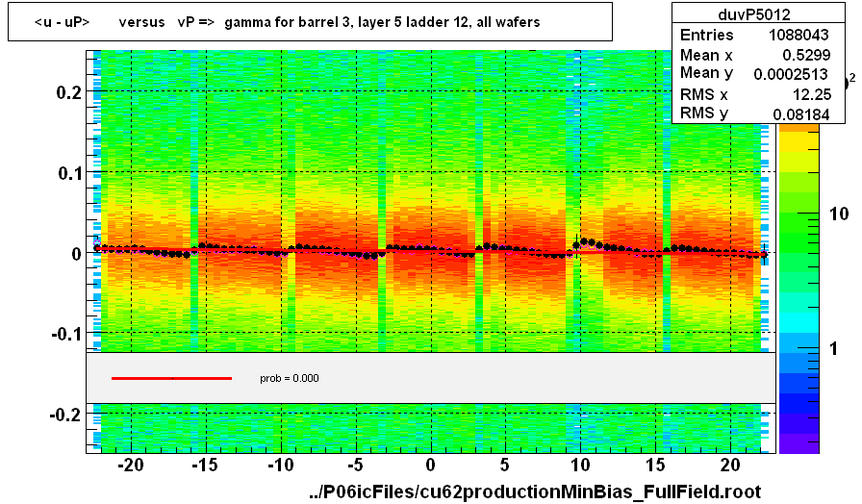The image size is (862, 504).
Task: Click the y-axis label '-0.1'
Action: 67,334
